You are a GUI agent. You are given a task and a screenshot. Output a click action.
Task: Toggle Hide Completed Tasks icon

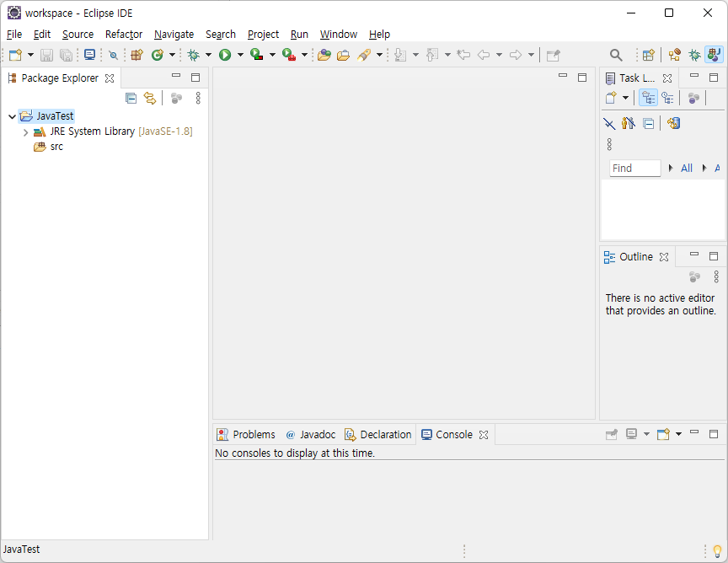coord(609,124)
